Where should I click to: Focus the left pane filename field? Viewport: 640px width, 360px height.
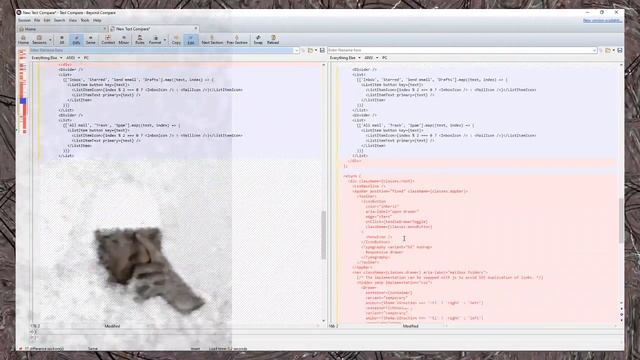[x=162, y=50]
